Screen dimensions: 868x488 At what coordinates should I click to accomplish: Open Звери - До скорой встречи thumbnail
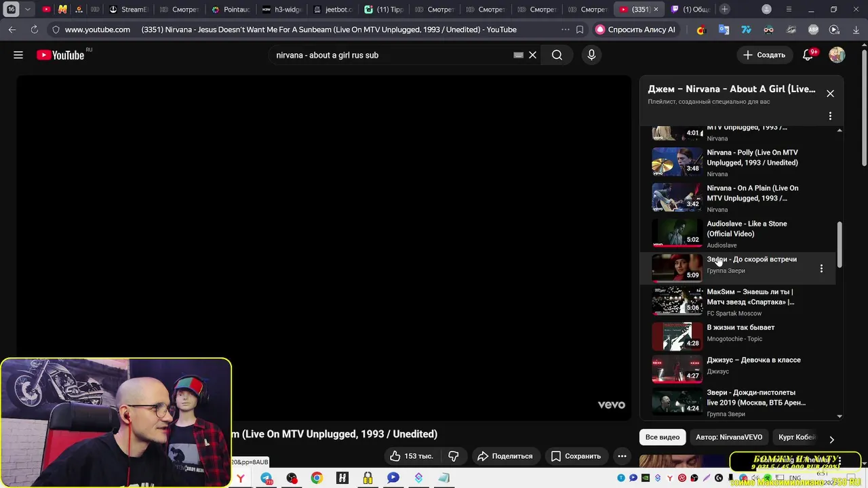[677, 267]
